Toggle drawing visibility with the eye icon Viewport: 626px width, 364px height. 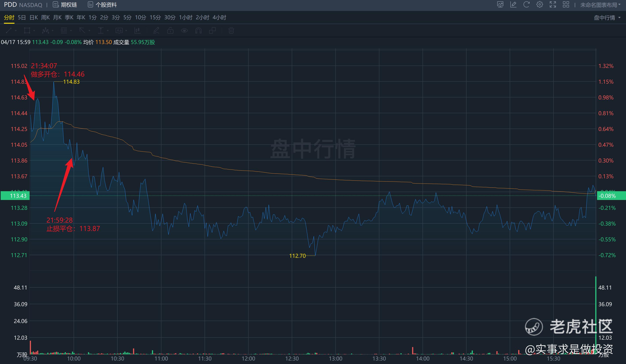(x=184, y=31)
